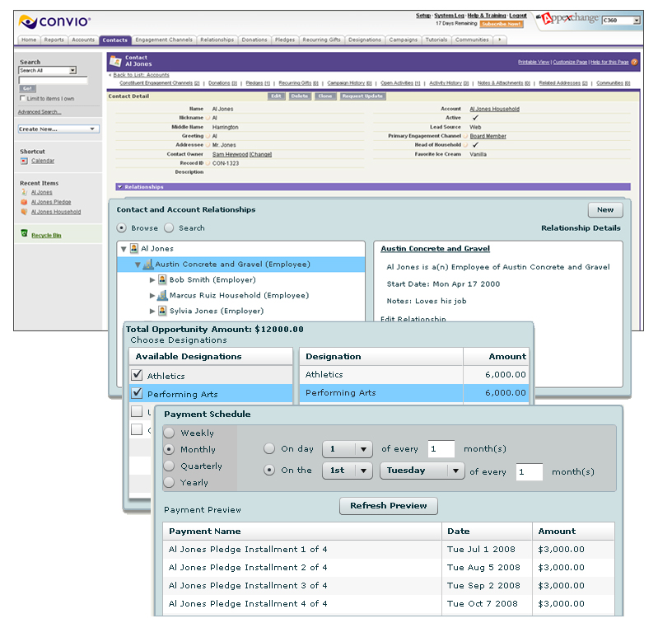Image resolution: width=672 pixels, height=623 pixels.
Task: Click the Al Jones Household recent item icon
Action: point(24,212)
